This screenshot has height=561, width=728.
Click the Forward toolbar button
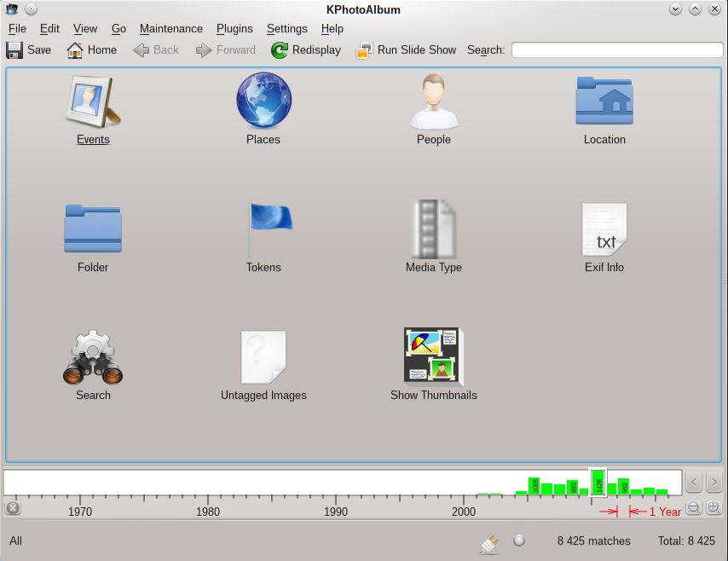click(x=226, y=49)
